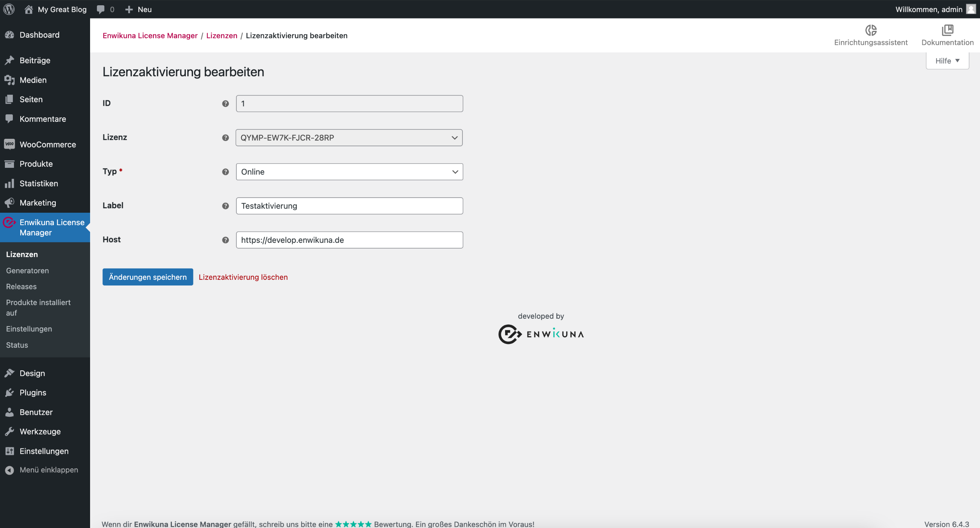
Task: Click the Design brush icon
Action: (9, 373)
